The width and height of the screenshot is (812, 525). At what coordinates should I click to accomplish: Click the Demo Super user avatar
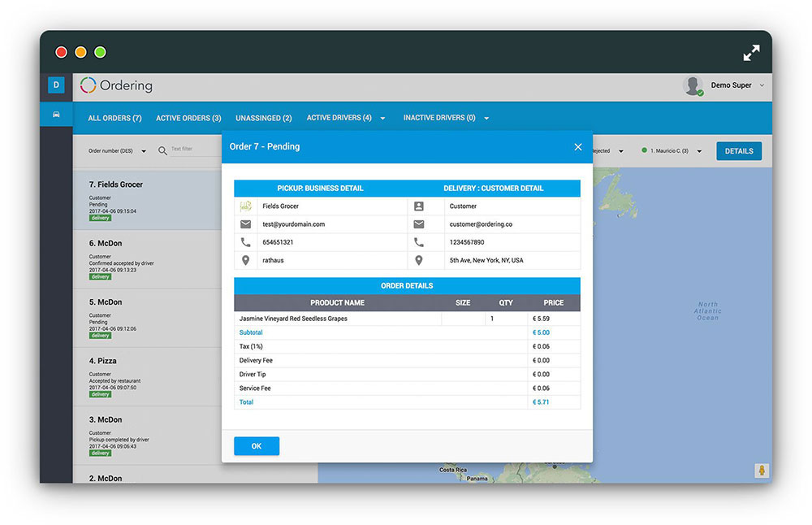coord(693,85)
